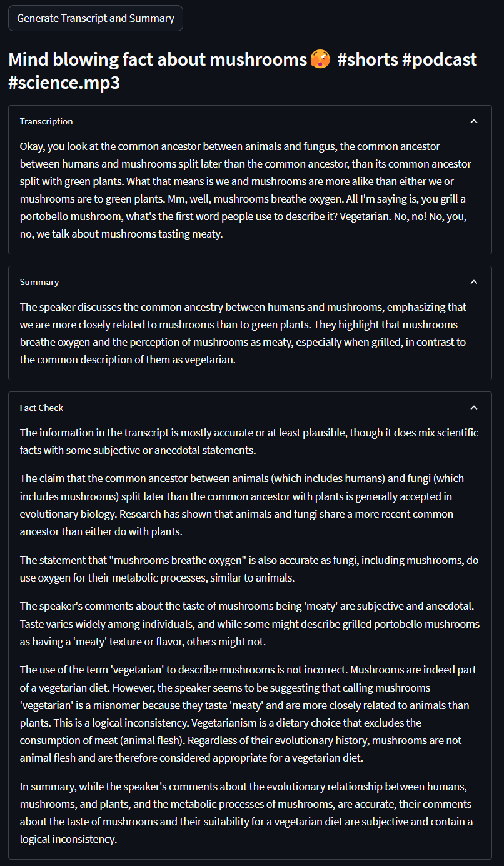Select the Fact Check header label
This screenshot has width=504, height=866.
pyautogui.click(x=41, y=407)
